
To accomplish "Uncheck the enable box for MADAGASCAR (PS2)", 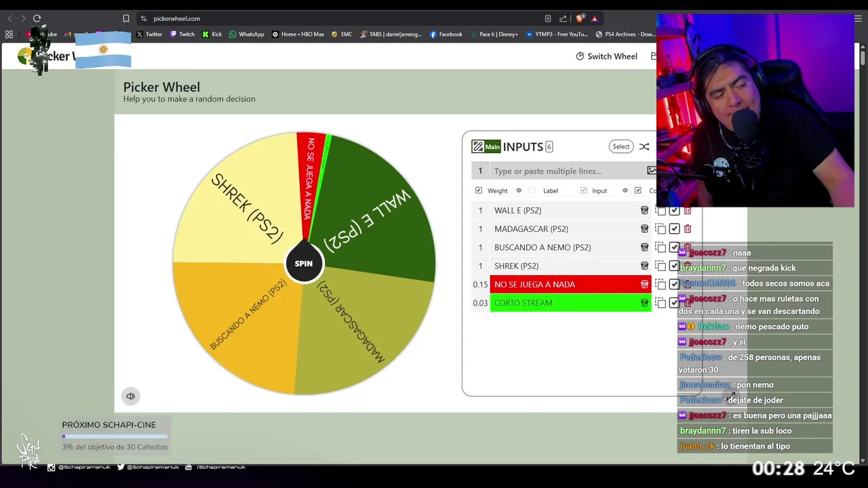I will pyautogui.click(x=674, y=229).
